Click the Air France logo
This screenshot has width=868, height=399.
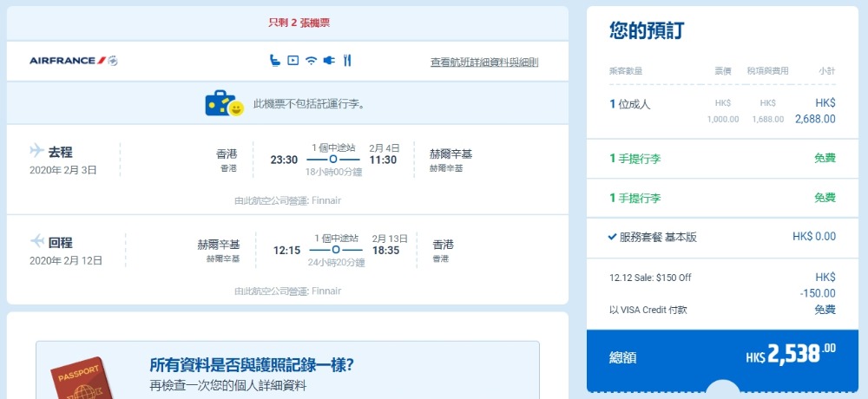73,61
